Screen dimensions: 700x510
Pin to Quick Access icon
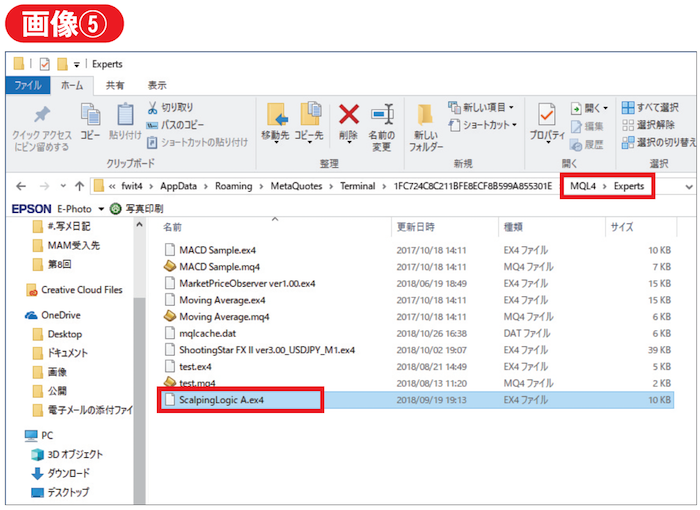pos(42,114)
